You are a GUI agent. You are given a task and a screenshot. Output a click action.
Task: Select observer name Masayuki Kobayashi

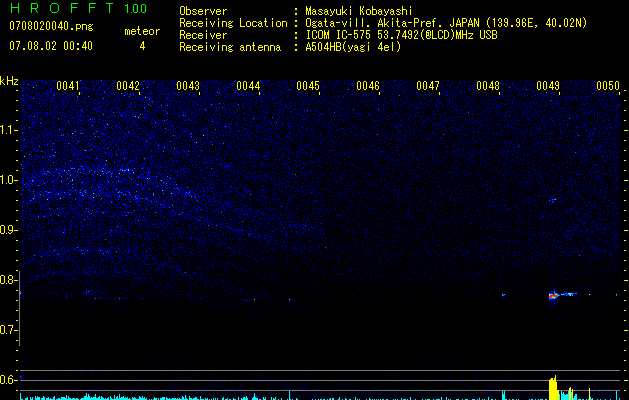click(359, 11)
